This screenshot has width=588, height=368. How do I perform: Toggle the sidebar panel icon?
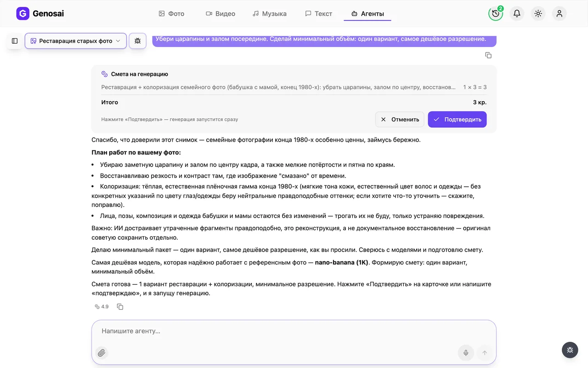click(x=15, y=41)
